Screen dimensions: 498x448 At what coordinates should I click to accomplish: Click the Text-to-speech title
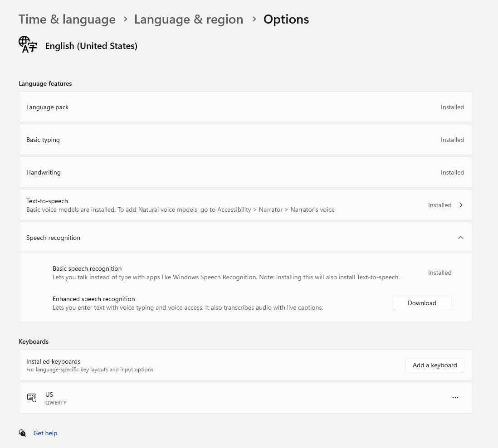click(x=47, y=201)
